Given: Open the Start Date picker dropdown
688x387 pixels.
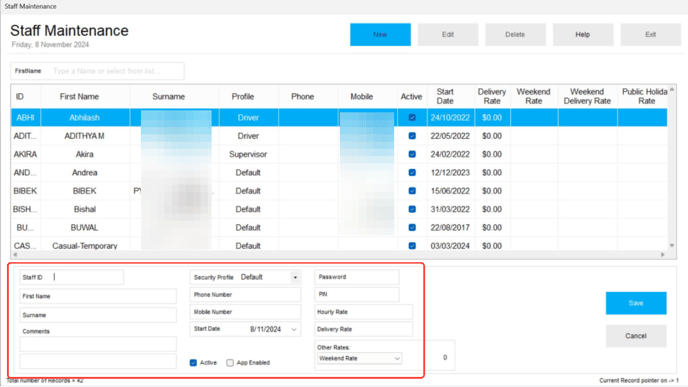Looking at the screenshot, I should 294,329.
